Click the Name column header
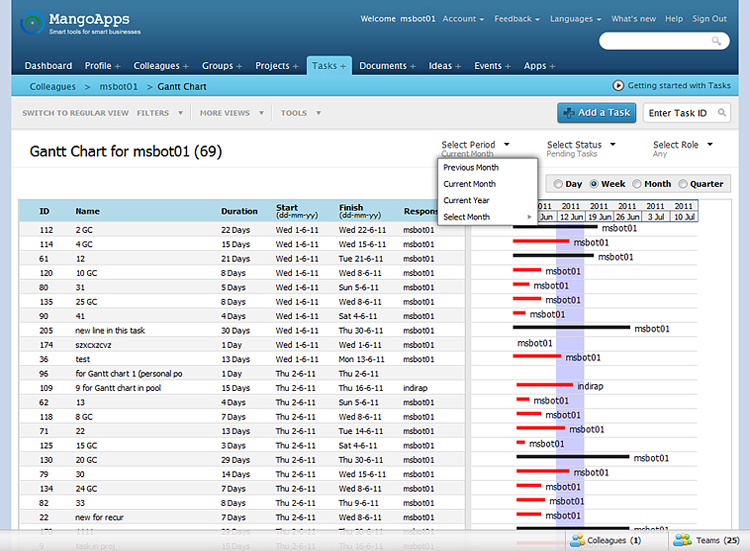 coord(88,211)
